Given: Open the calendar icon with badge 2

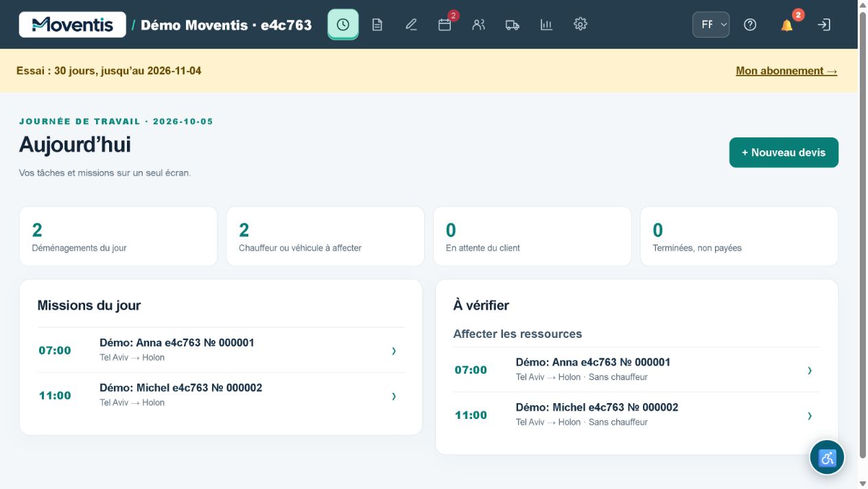Looking at the screenshot, I should [445, 25].
